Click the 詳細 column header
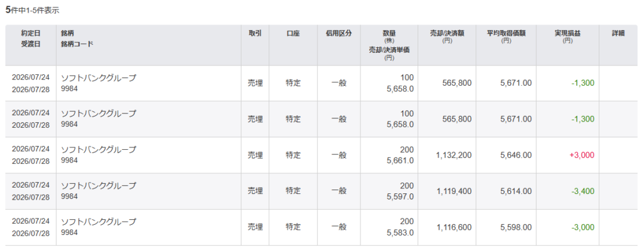The width and height of the screenshot is (644, 250). click(x=618, y=34)
